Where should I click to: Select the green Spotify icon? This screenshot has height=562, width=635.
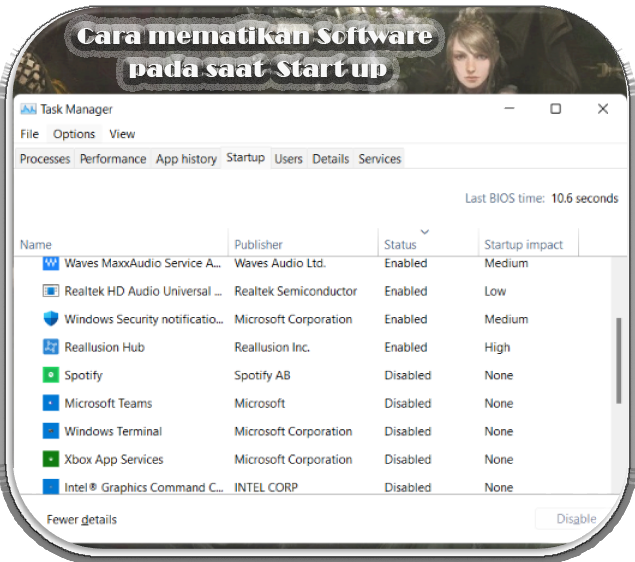[51, 375]
